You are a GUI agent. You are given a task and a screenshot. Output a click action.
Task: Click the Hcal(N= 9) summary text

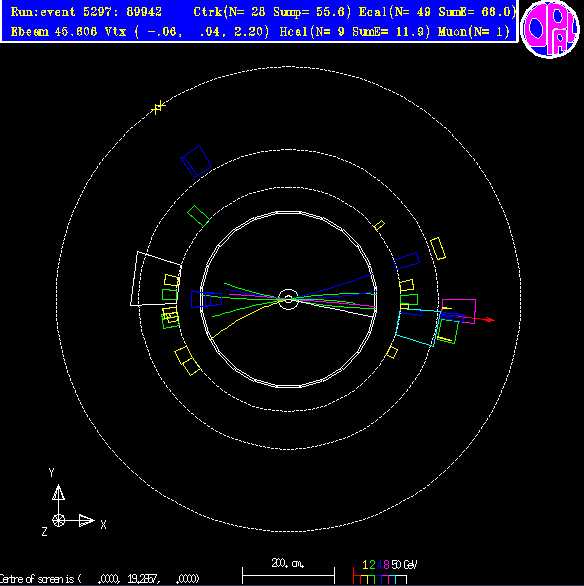(x=312, y=32)
